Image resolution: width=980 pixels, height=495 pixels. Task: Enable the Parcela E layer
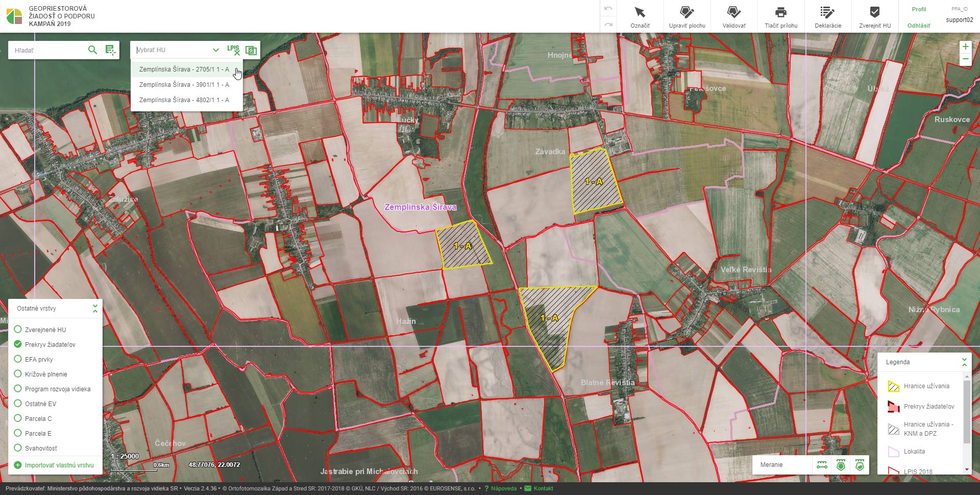point(18,433)
